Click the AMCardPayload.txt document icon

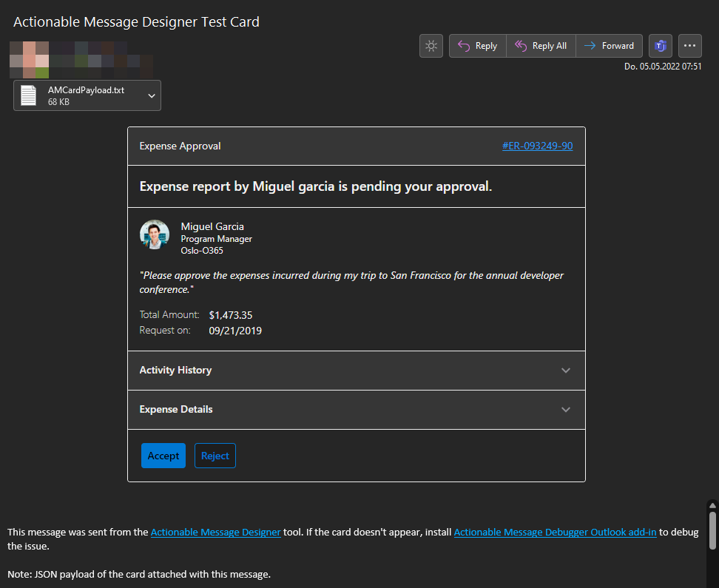point(28,95)
